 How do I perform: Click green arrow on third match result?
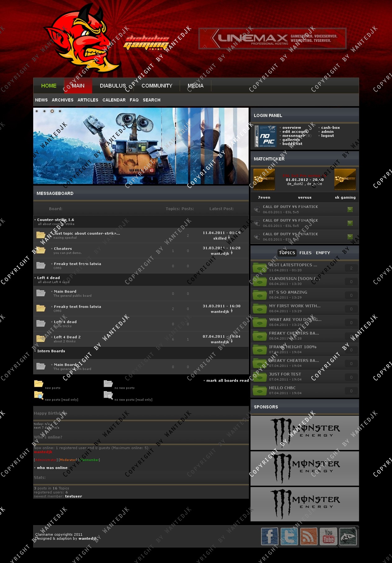tap(350, 236)
